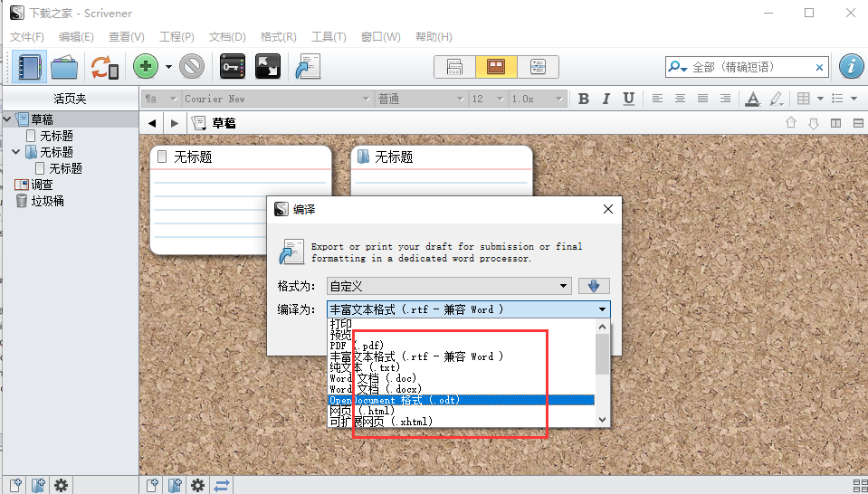Toggle bold formatting

pos(584,99)
